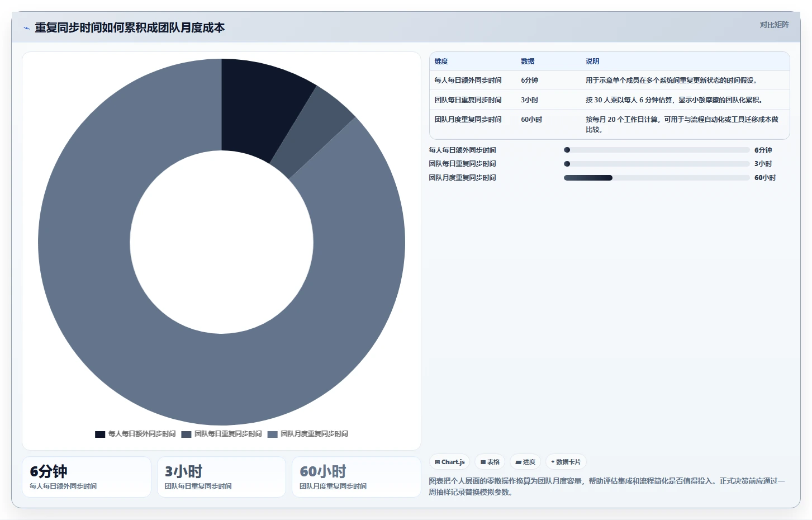Select table cell 每人每日额外同步时间

tap(468, 81)
